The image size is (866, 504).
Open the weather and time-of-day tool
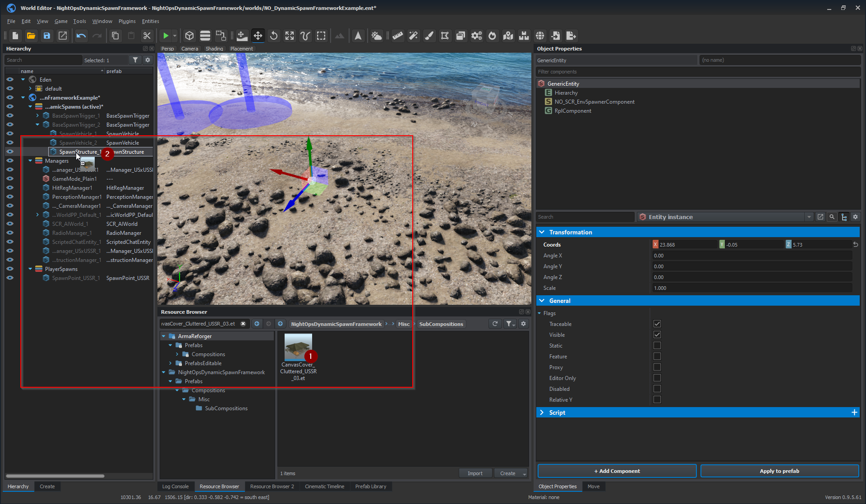pos(376,36)
